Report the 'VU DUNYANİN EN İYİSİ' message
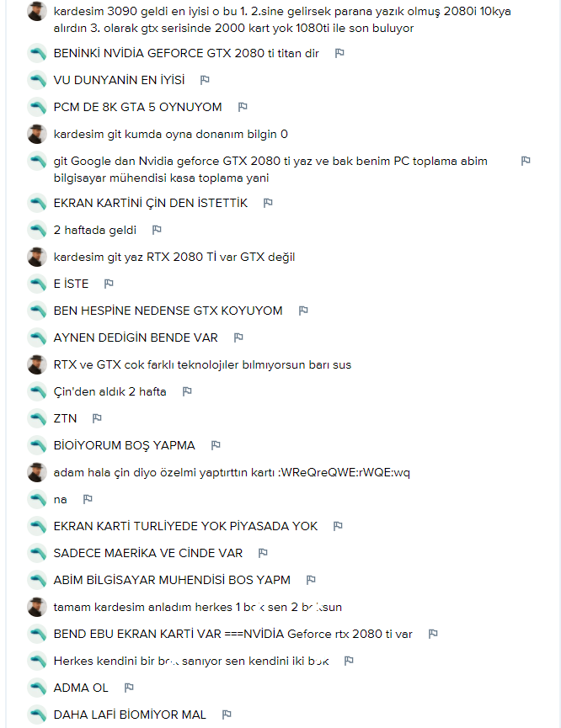The width and height of the screenshot is (561, 728). point(205,80)
